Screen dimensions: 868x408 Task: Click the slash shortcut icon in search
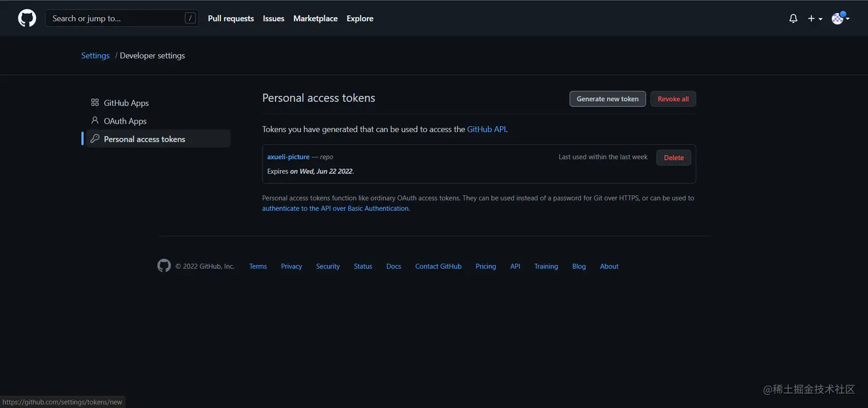tap(190, 18)
